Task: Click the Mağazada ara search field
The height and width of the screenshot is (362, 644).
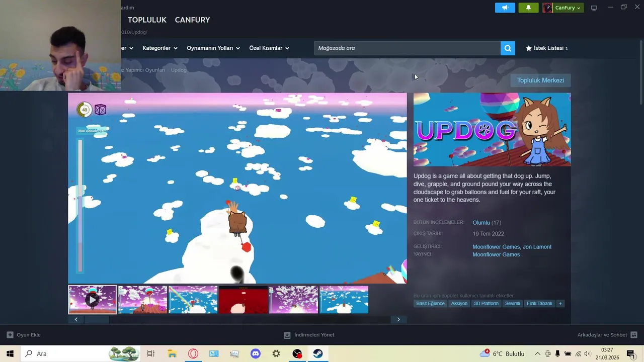Action: pyautogui.click(x=407, y=48)
